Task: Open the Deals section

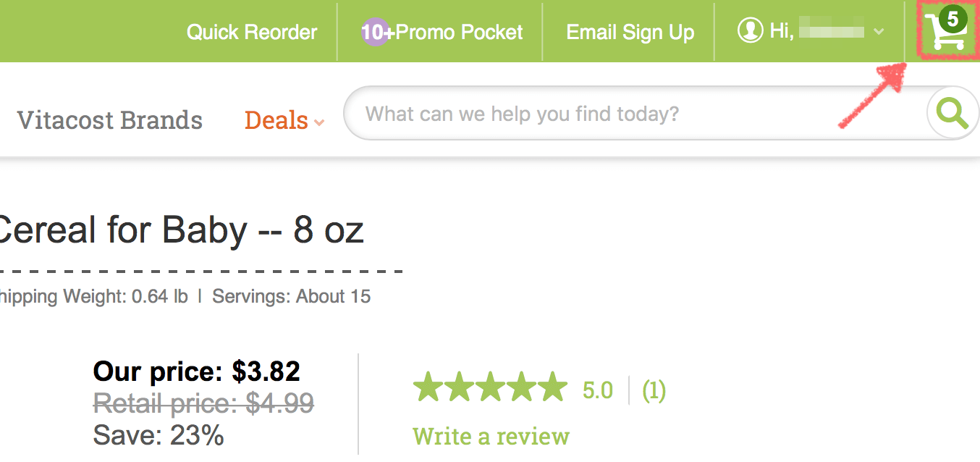Action: click(x=276, y=120)
